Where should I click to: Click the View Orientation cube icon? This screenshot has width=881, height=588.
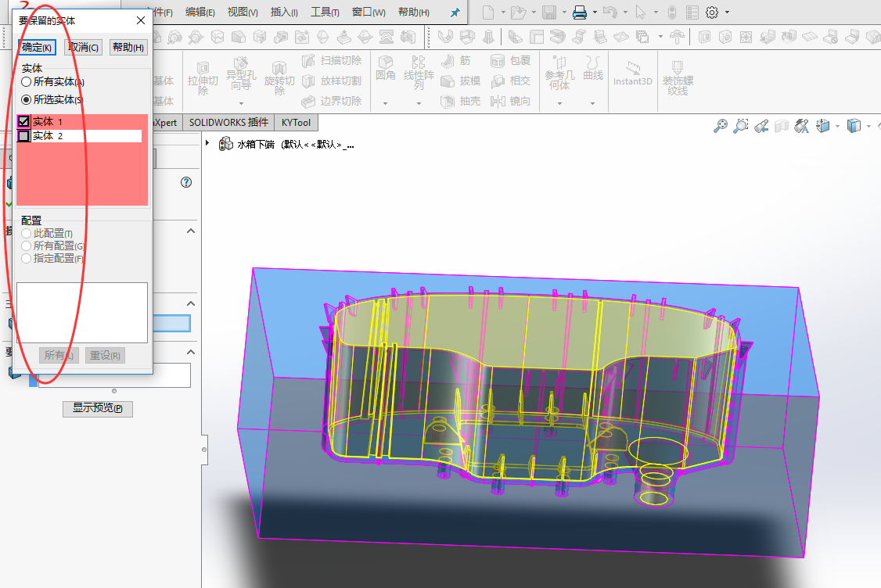tap(823, 126)
